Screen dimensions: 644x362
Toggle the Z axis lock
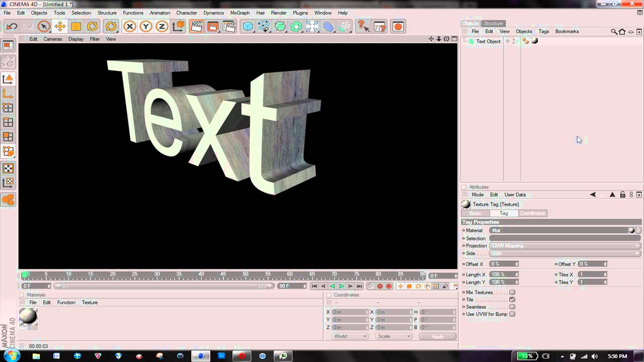click(162, 27)
